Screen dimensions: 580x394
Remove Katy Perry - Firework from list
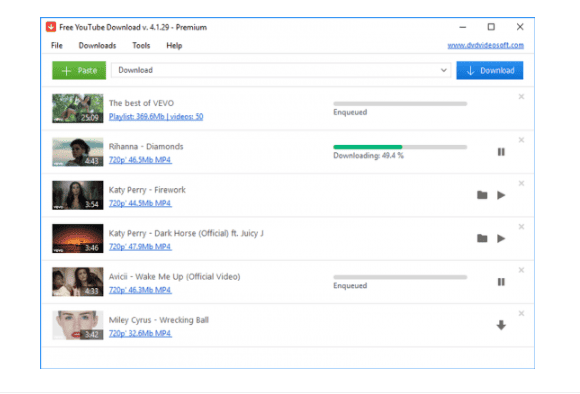tap(521, 183)
